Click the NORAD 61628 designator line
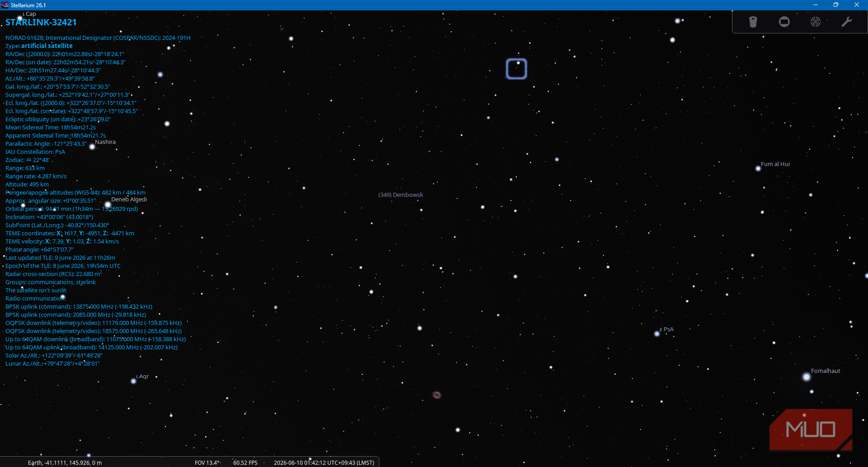 click(98, 38)
